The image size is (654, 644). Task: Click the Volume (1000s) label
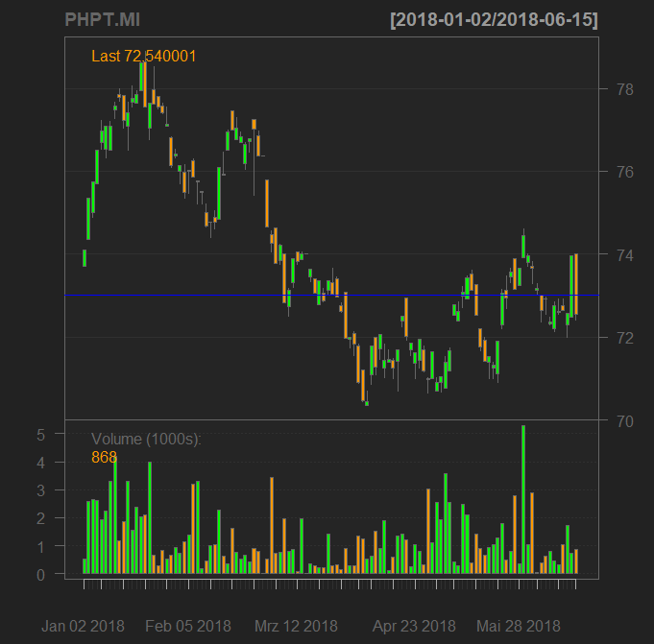pos(146,440)
